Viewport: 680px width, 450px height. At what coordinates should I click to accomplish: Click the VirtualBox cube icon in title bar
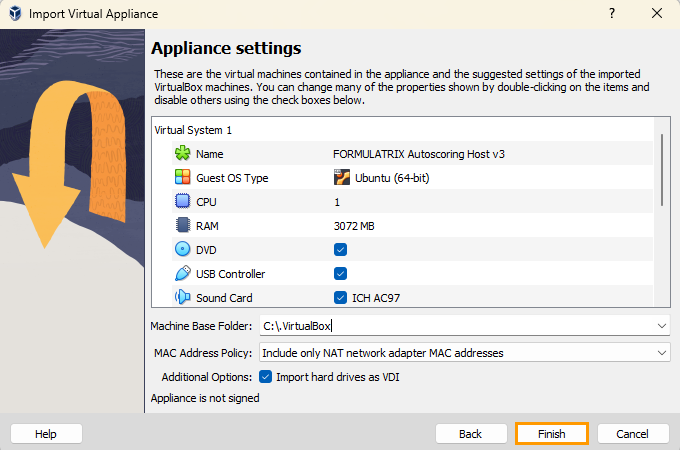click(x=15, y=13)
